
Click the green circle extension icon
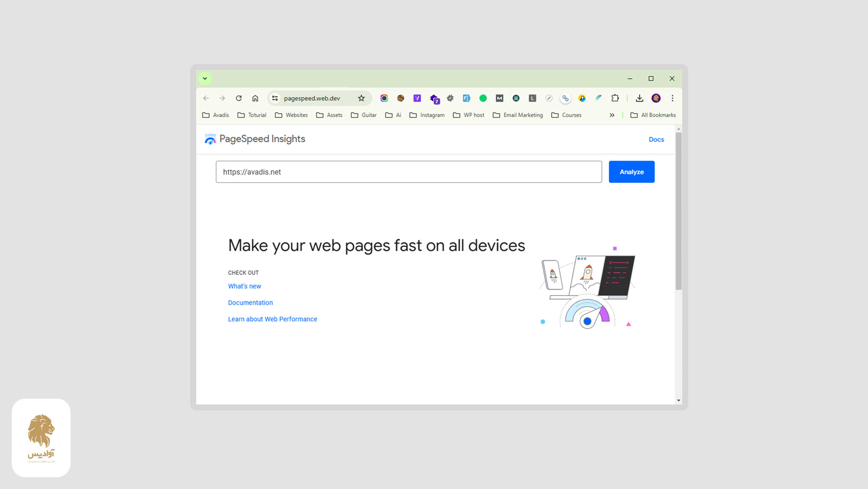point(483,98)
